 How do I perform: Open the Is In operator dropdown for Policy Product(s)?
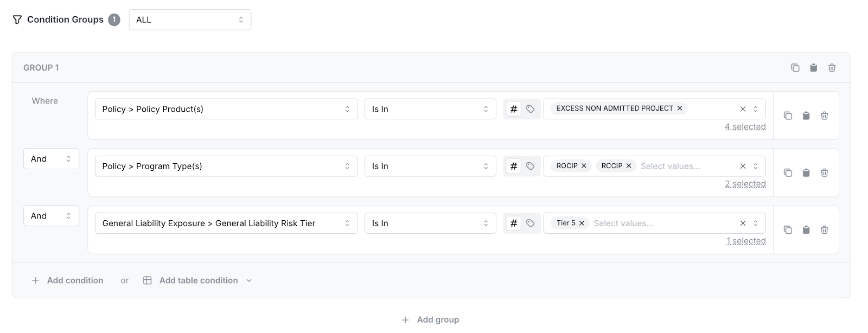(x=430, y=109)
